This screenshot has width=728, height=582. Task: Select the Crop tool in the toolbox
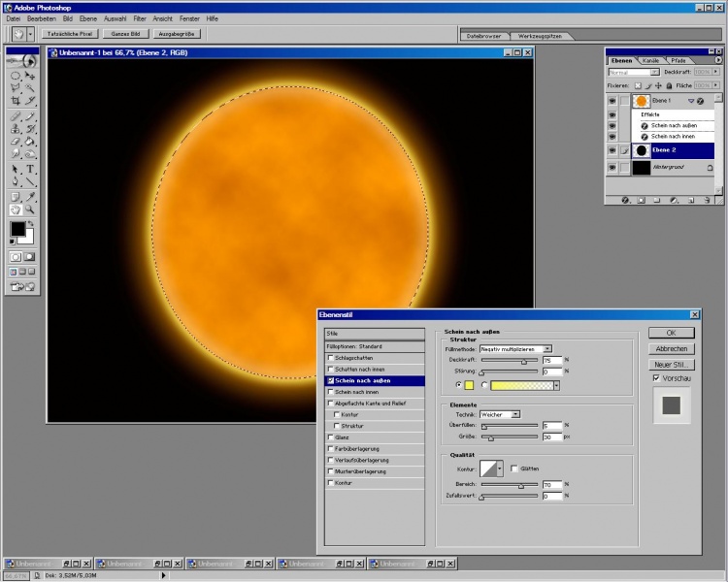tap(16, 101)
